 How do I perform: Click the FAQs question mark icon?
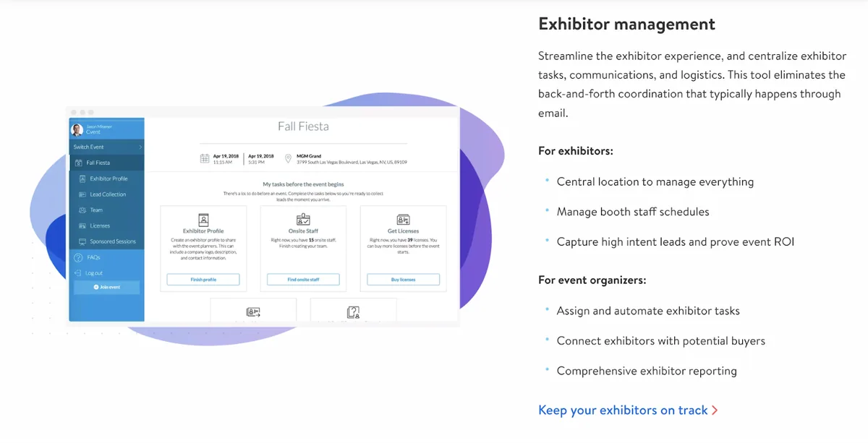tap(78, 257)
